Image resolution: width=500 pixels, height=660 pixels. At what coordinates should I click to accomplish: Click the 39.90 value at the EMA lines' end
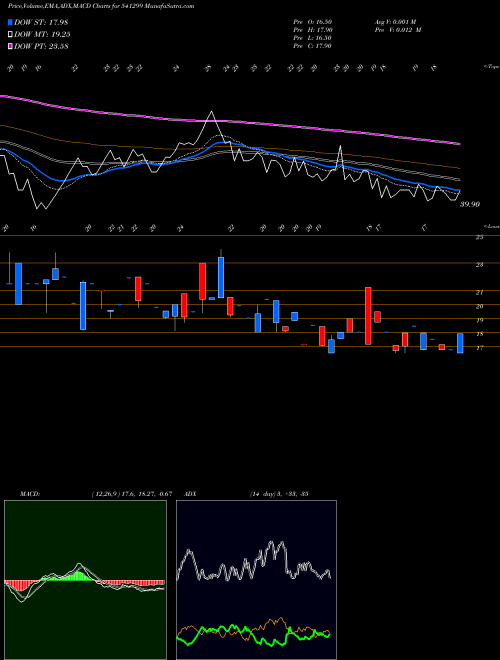(470, 204)
